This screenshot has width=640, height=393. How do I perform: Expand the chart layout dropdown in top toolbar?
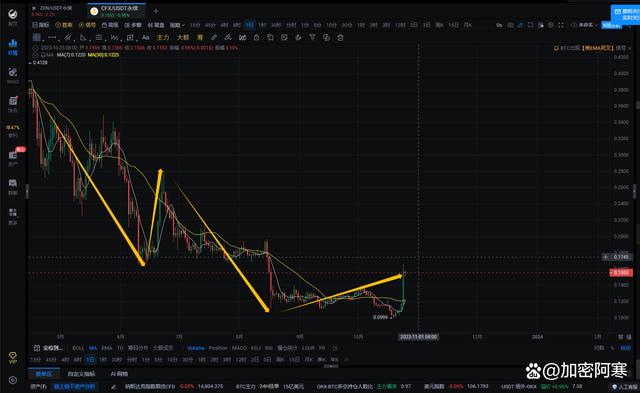pos(177,25)
